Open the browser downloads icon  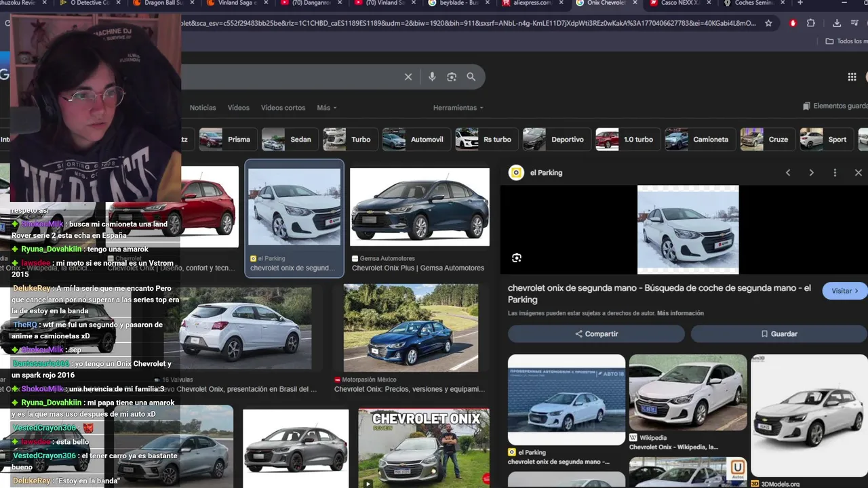(x=837, y=23)
